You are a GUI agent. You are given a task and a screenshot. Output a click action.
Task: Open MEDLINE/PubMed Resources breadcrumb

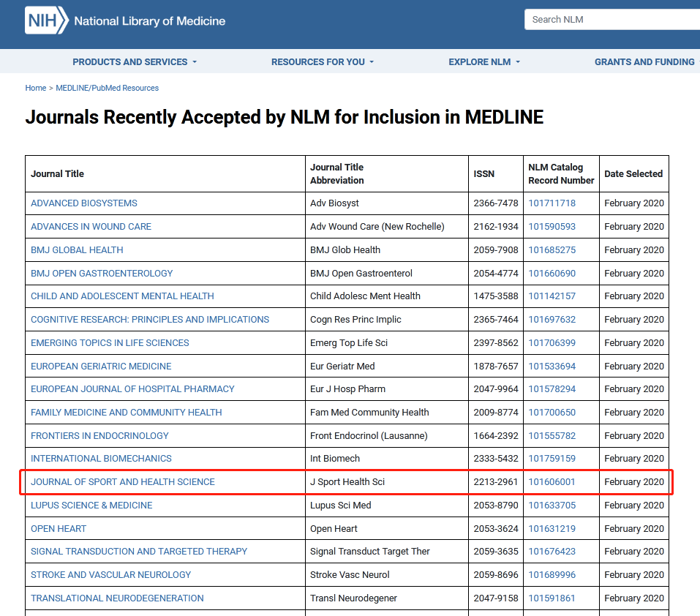pos(107,88)
